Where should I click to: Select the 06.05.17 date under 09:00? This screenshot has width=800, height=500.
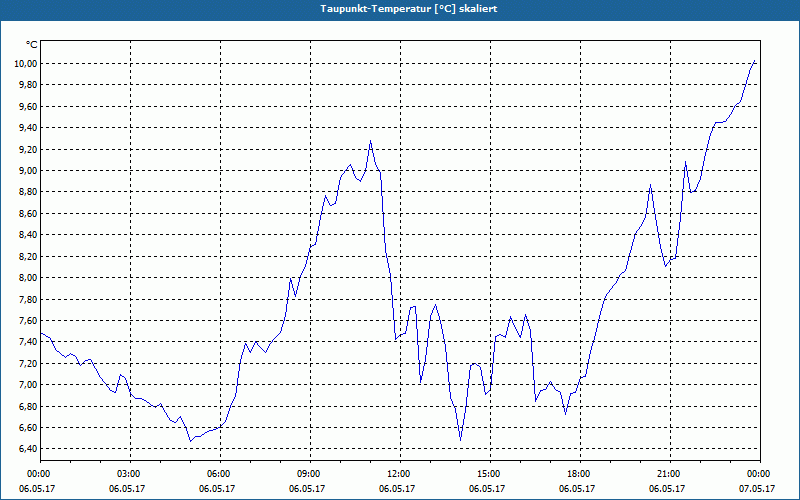(x=307, y=489)
